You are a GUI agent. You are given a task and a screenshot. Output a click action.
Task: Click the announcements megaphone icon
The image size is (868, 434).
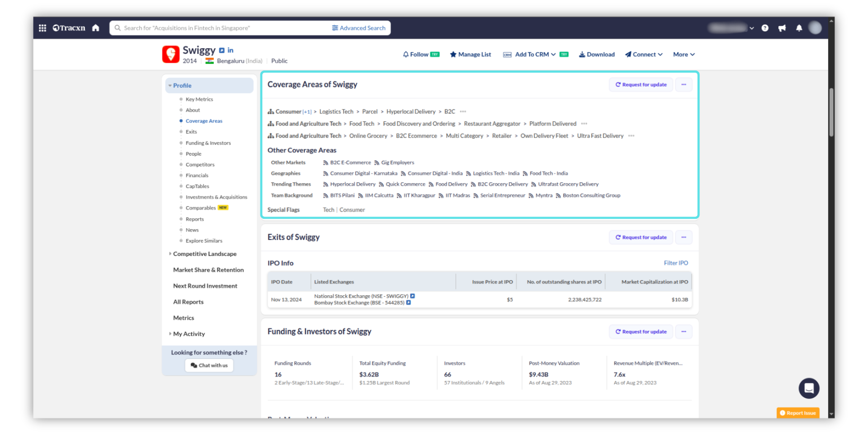[x=782, y=28]
